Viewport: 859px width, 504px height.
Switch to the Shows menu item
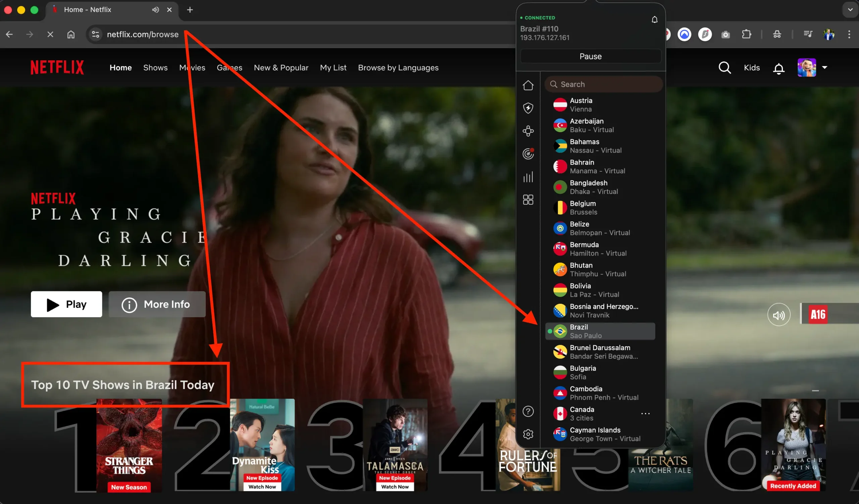click(x=155, y=67)
